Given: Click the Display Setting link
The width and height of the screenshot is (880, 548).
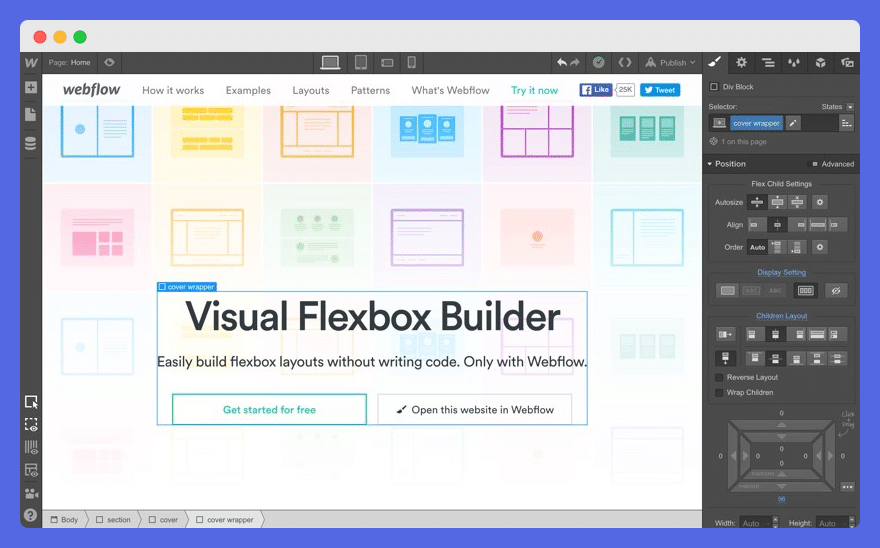Looking at the screenshot, I should tap(781, 272).
